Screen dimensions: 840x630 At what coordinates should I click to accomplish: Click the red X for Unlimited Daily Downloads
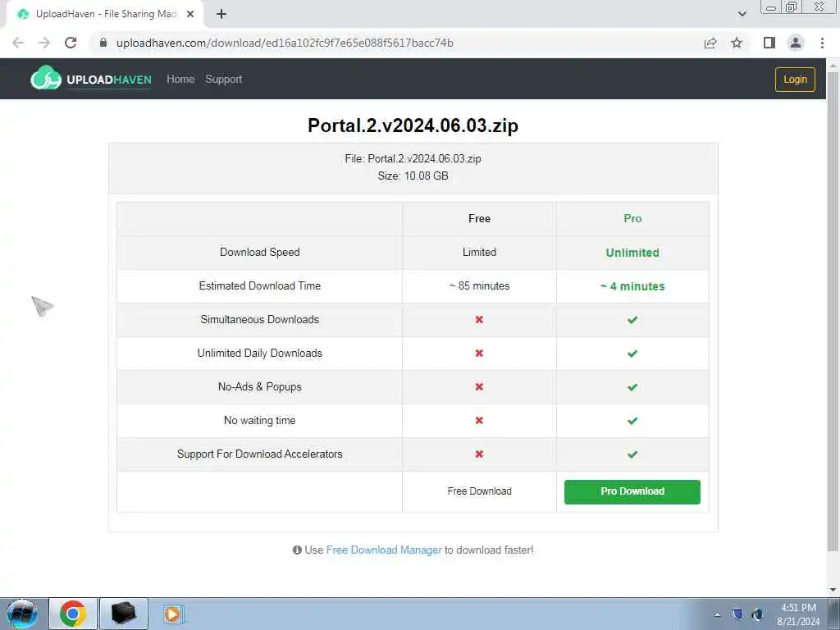(x=479, y=353)
